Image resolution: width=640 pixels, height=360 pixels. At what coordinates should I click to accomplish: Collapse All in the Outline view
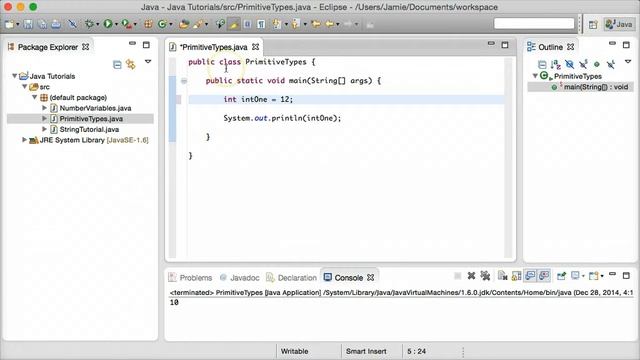click(542, 64)
